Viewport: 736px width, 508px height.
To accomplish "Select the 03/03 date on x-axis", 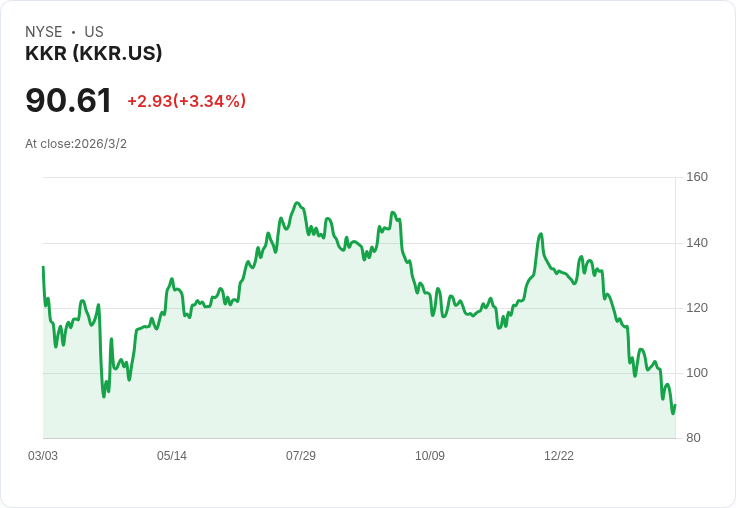I will (x=43, y=456).
